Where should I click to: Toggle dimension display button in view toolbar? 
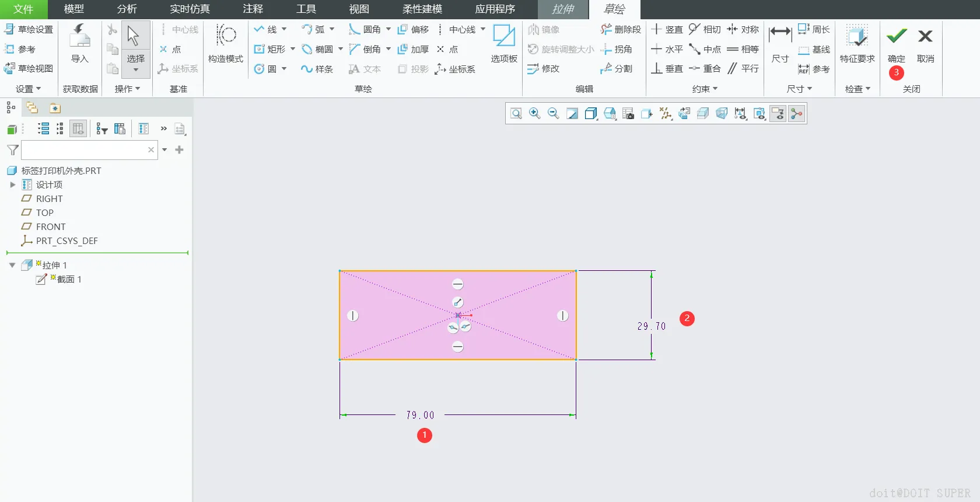click(741, 113)
